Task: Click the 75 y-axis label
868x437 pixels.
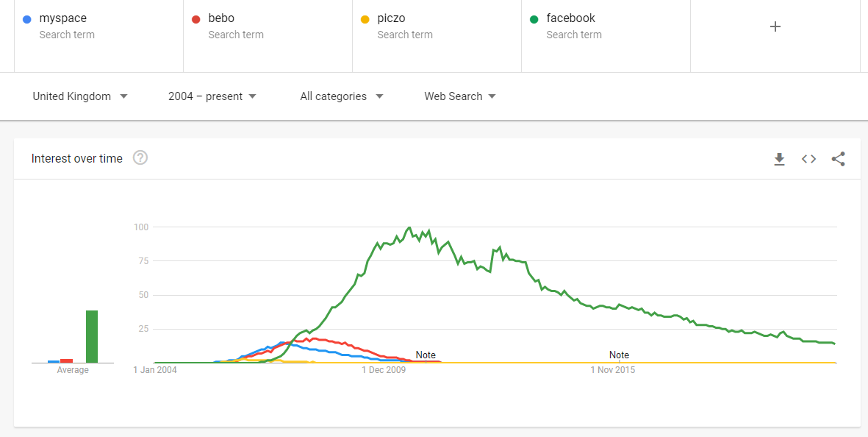Action: pos(144,261)
